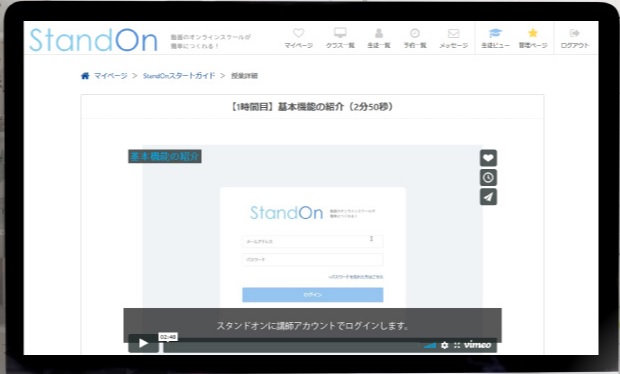Click the vimeo logo on the player
Screen dimensions: 620x374
(x=477, y=345)
